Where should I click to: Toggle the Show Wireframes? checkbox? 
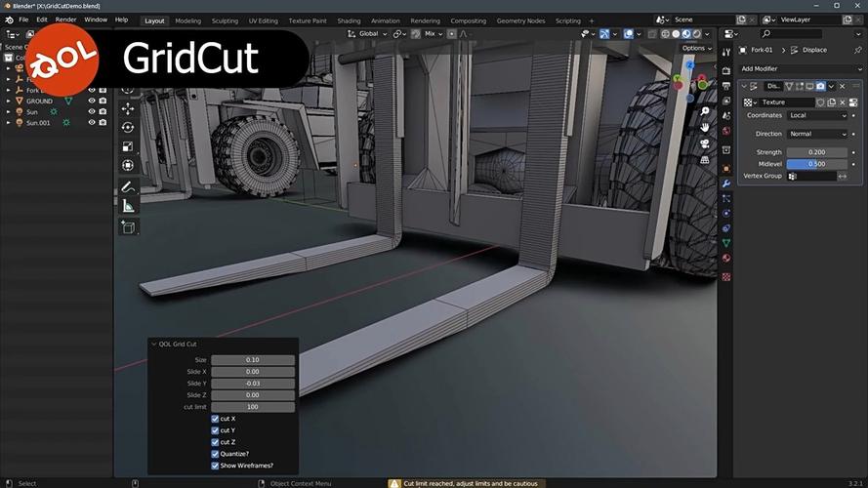click(x=215, y=466)
